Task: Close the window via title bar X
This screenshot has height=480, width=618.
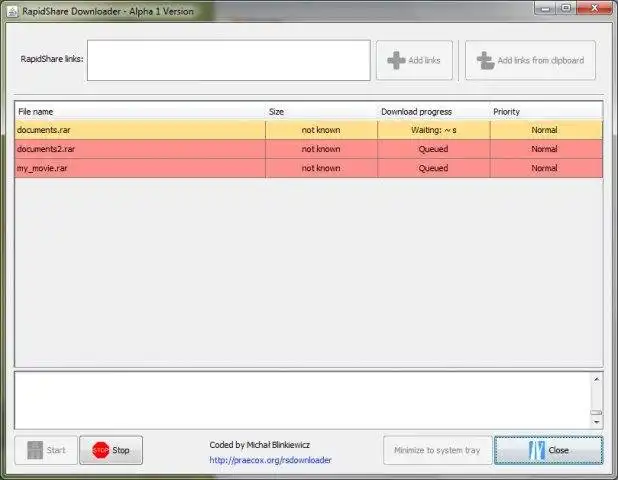Action: (x=594, y=8)
